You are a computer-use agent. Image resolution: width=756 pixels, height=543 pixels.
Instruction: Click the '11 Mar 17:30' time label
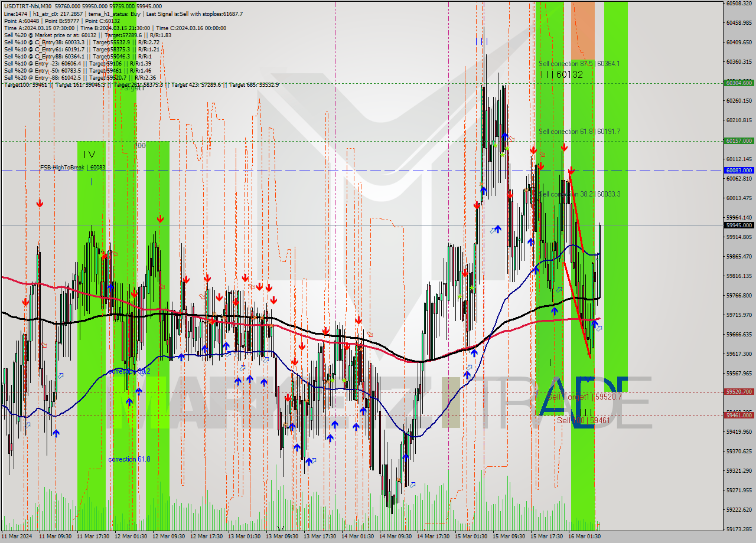93,537
